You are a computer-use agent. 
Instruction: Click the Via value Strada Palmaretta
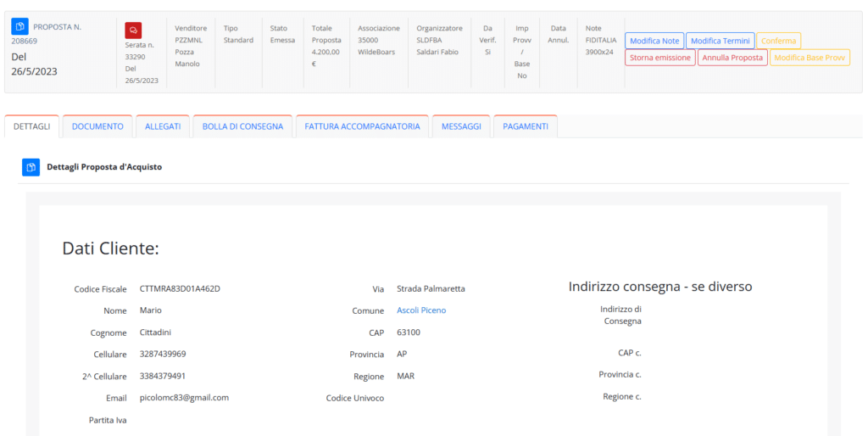point(431,288)
